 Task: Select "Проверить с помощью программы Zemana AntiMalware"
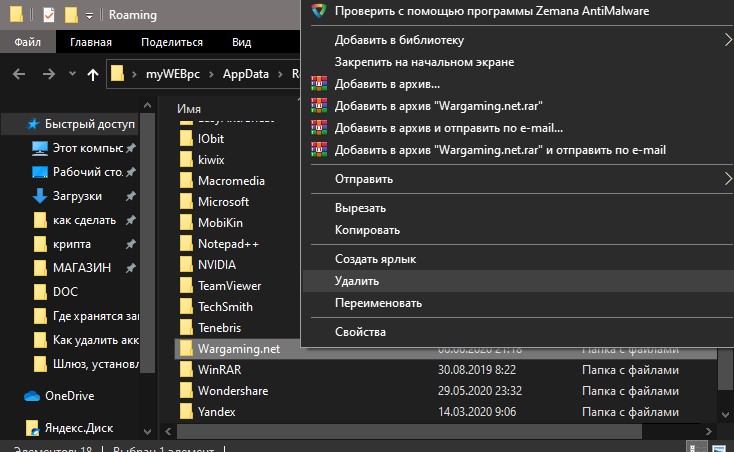coord(518,11)
